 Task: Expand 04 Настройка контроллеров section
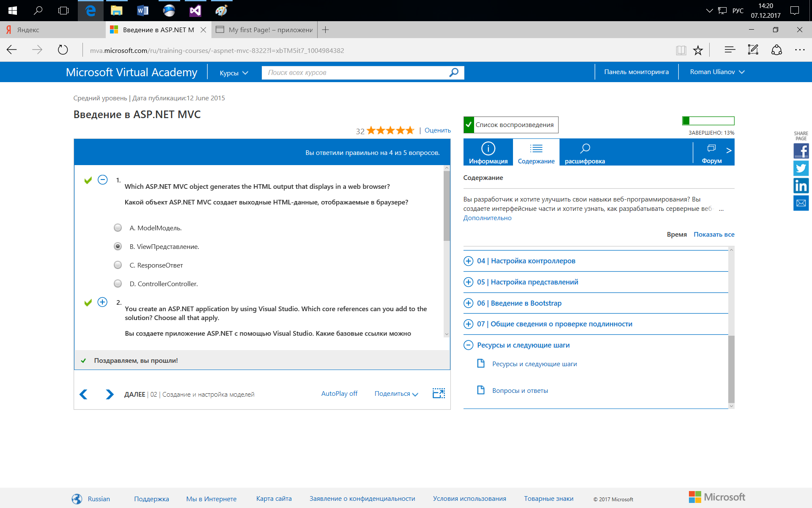pos(469,261)
